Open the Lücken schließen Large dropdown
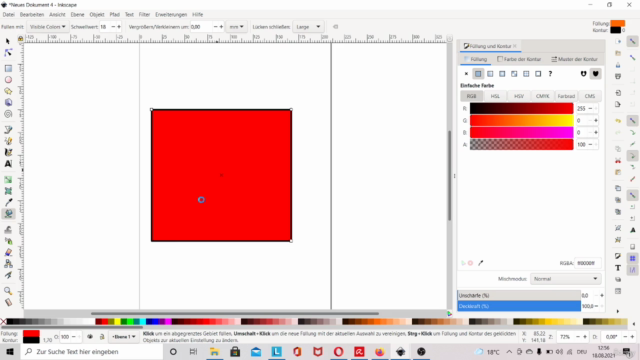This screenshot has height=360, width=640. tap(308, 27)
